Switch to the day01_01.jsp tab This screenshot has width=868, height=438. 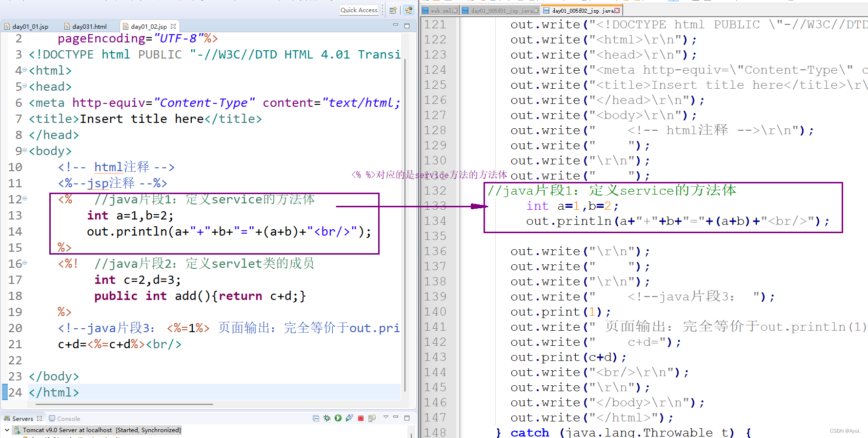click(27, 26)
